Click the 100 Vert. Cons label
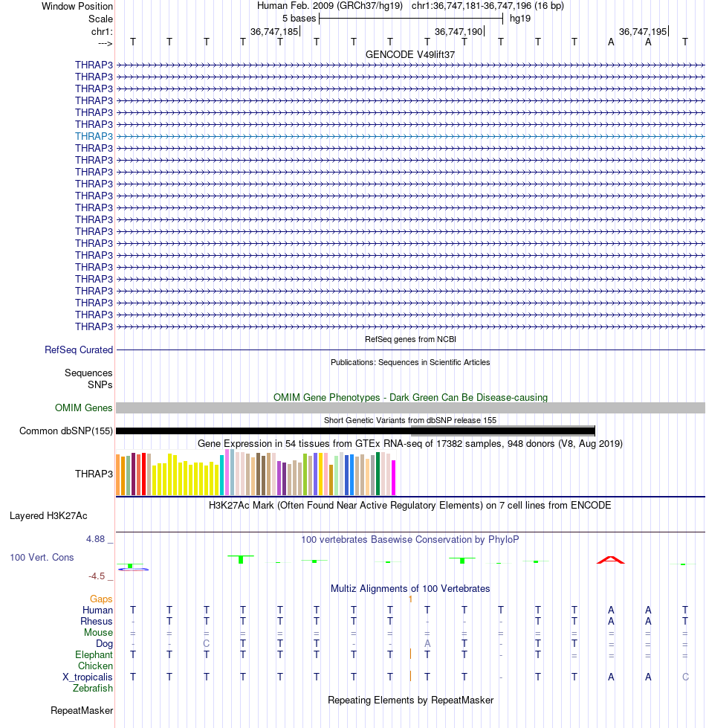 pos(42,557)
